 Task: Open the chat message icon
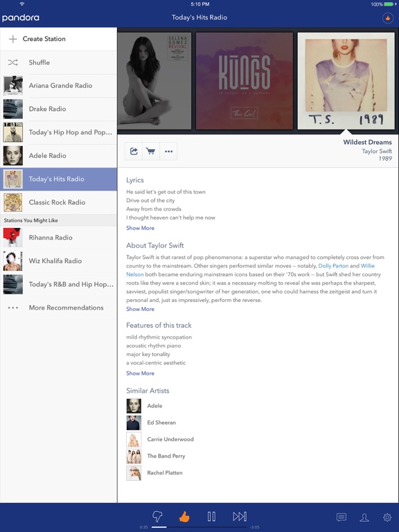[342, 517]
